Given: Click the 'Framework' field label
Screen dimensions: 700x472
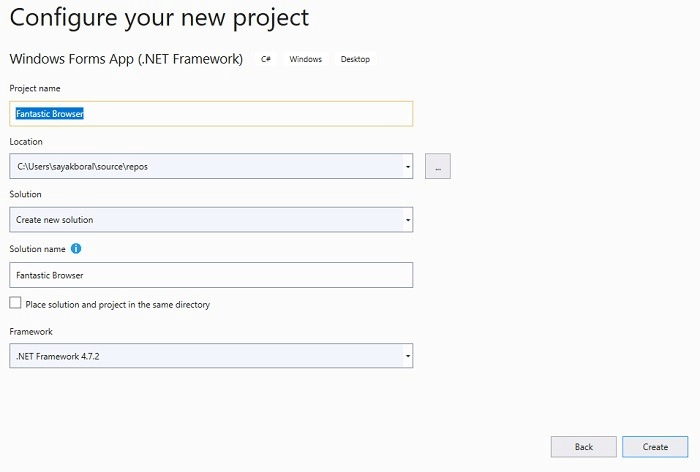Looking at the screenshot, I should pos(30,330).
